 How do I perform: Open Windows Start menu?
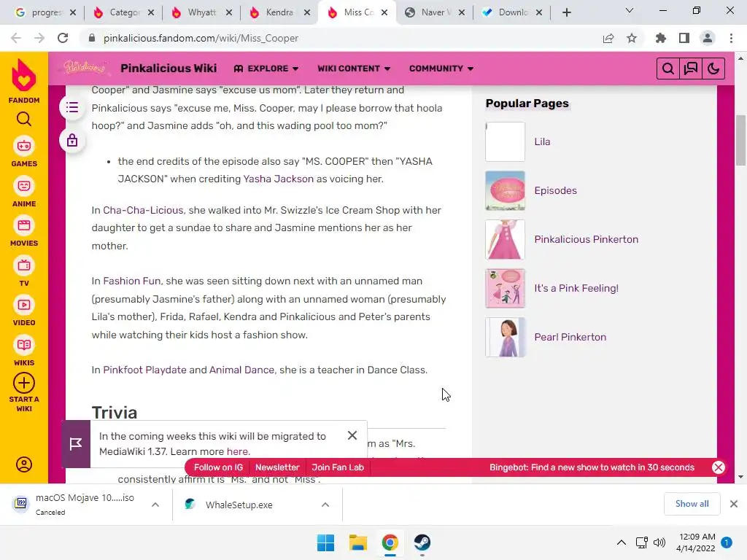point(326,542)
